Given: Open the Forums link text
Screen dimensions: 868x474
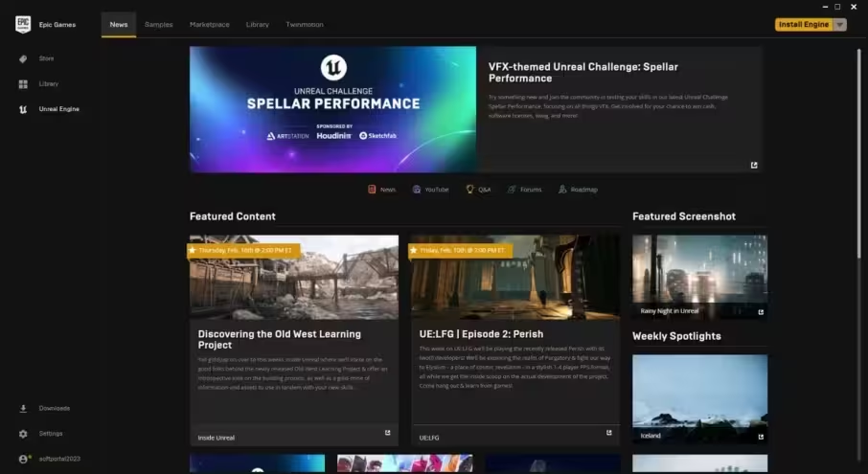Looking at the screenshot, I should (531, 190).
